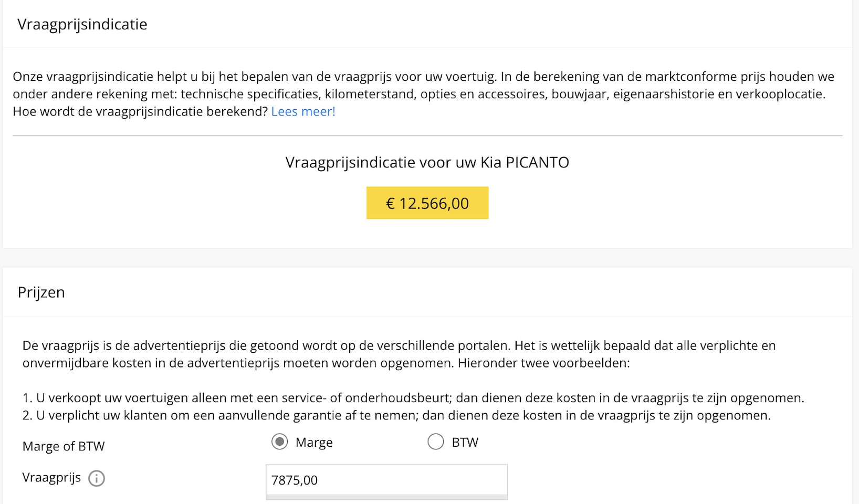This screenshot has height=504, width=859.
Task: Click example 2 about aanvullende garantie
Action: tap(396, 415)
